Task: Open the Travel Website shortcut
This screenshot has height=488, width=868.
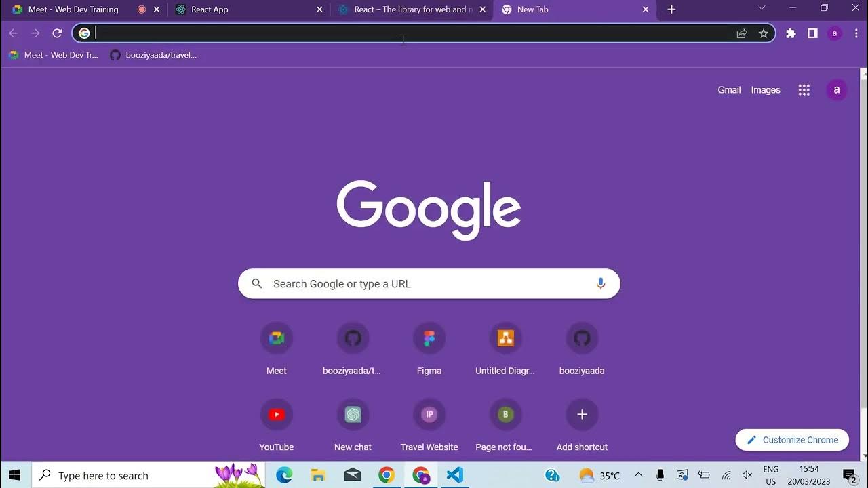Action: [x=429, y=425]
